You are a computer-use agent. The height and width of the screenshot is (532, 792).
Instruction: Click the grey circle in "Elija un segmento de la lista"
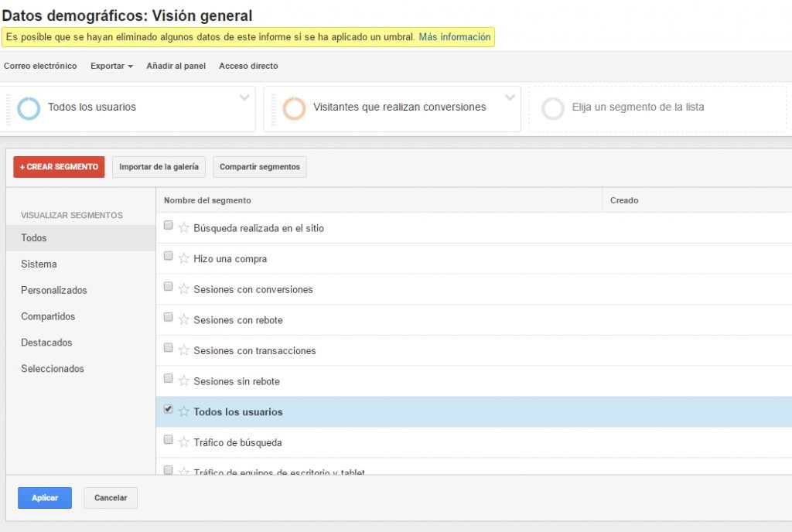click(552, 108)
